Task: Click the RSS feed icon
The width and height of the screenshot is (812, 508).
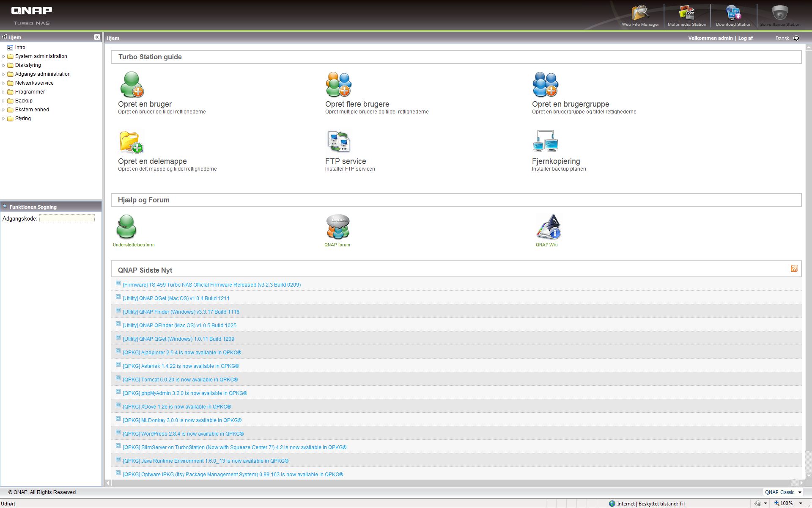Action: (x=794, y=268)
